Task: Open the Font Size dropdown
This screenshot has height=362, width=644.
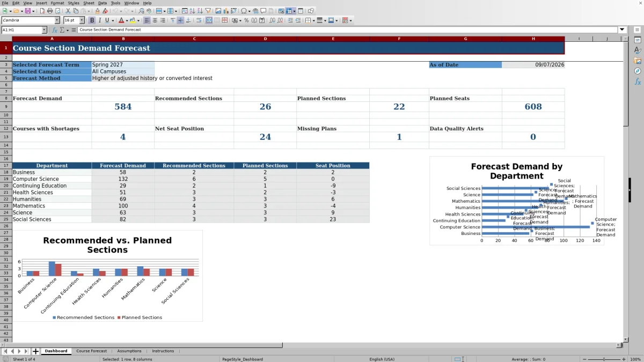Action: point(82,20)
